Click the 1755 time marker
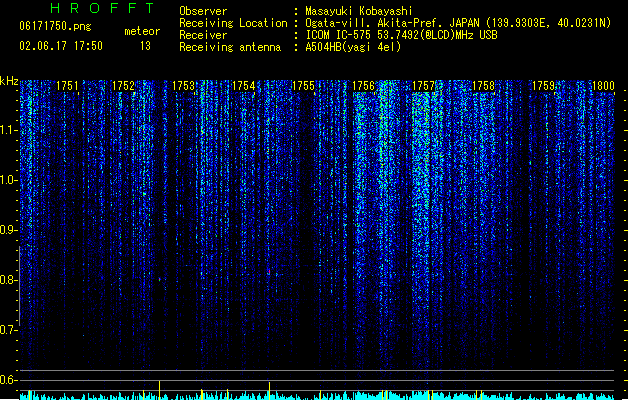 [303, 86]
